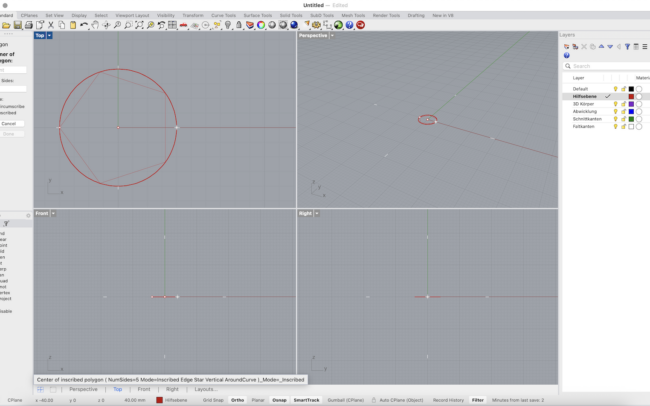Screen dimensions: 650x406
Task: Open the Front viewport title dropdown arrow
Action: pos(53,213)
